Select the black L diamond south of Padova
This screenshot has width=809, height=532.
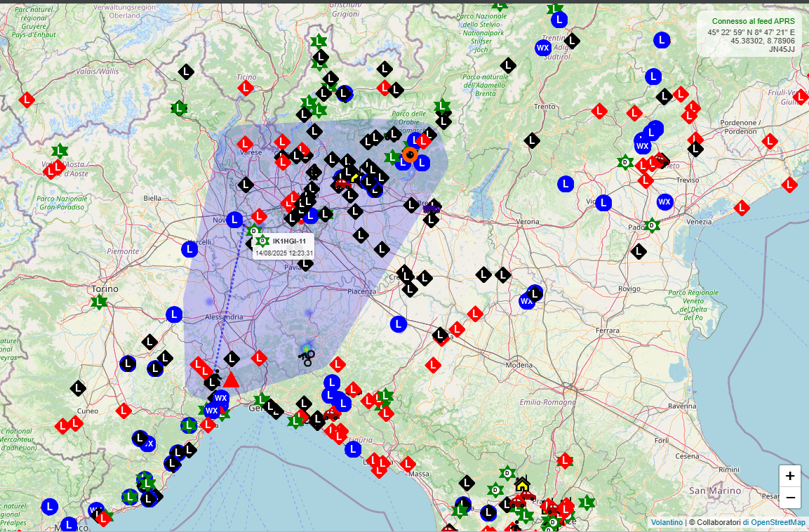pyautogui.click(x=638, y=251)
